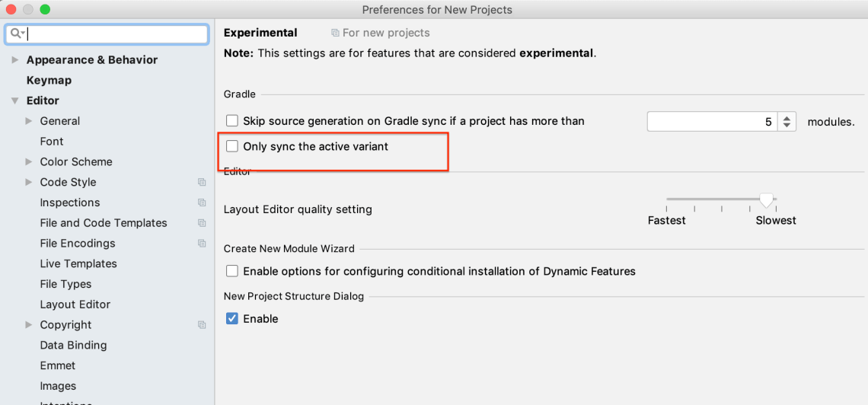Enable Skip source generation on Gradle sync
868x405 pixels.
pos(232,121)
